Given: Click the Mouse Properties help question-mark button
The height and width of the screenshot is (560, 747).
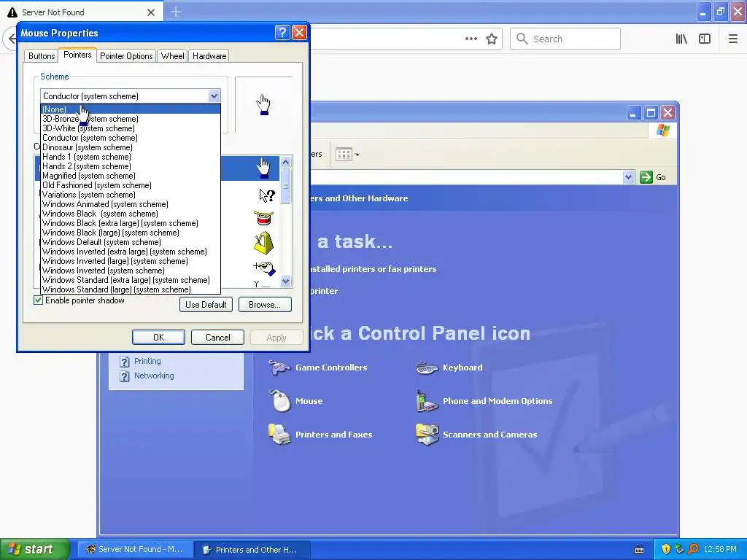Looking at the screenshot, I should [x=282, y=32].
